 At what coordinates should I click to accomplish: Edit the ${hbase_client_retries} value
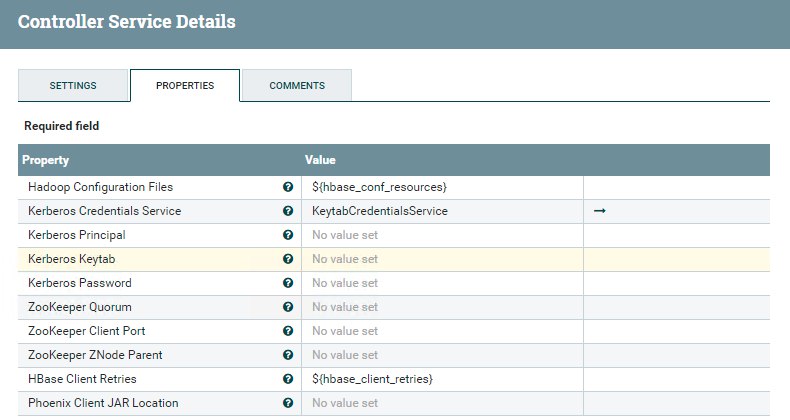point(442,379)
